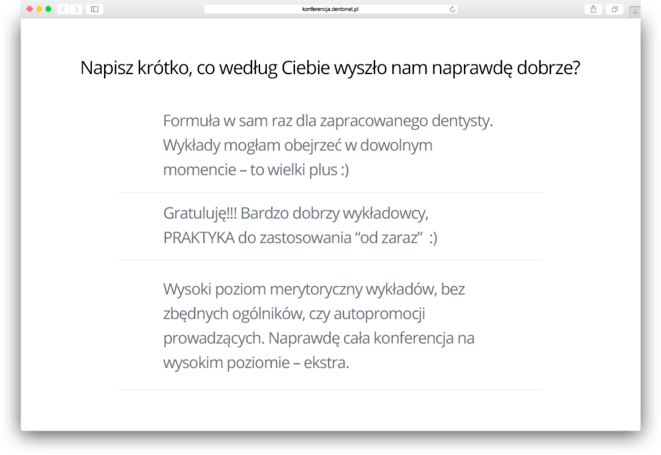This screenshot has width=661, height=455.
Task: Show all tabs overview
Action: pos(614,9)
